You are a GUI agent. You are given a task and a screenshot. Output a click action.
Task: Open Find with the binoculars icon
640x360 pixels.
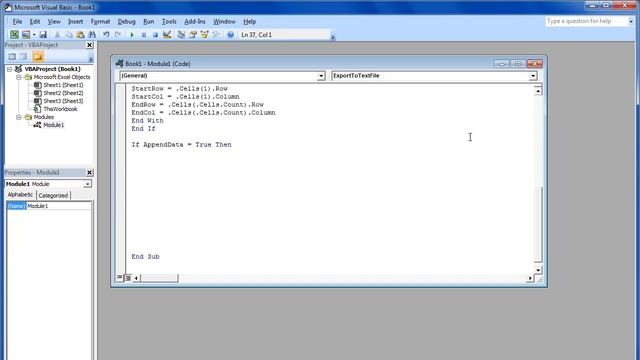(92, 35)
